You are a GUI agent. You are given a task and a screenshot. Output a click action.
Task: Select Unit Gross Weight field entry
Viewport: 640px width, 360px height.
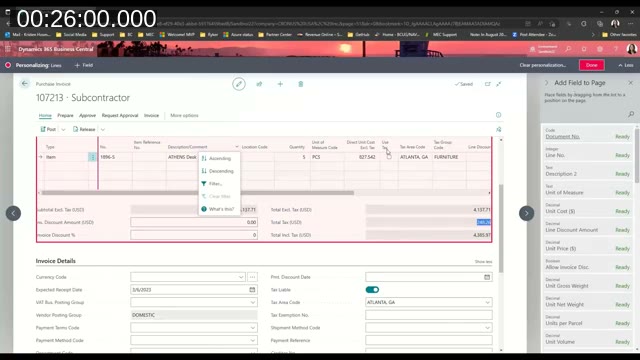[588, 284]
